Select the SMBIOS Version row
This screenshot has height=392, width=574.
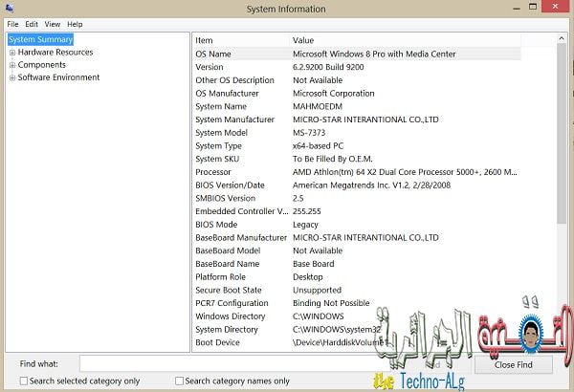coord(357,198)
